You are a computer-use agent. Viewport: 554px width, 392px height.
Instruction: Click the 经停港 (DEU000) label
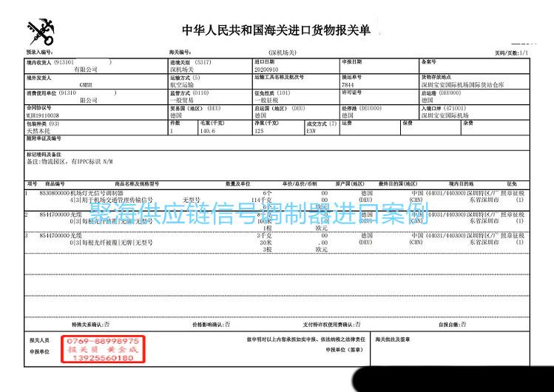[x=362, y=109]
